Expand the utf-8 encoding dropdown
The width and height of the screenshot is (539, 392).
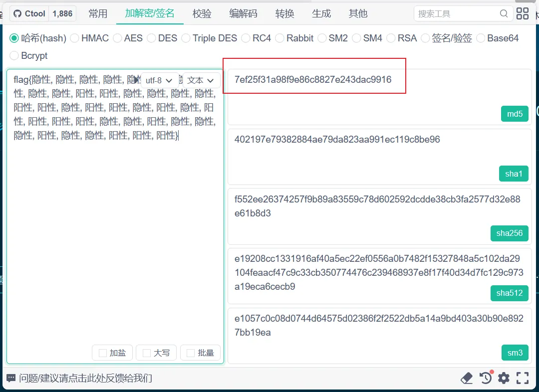159,80
